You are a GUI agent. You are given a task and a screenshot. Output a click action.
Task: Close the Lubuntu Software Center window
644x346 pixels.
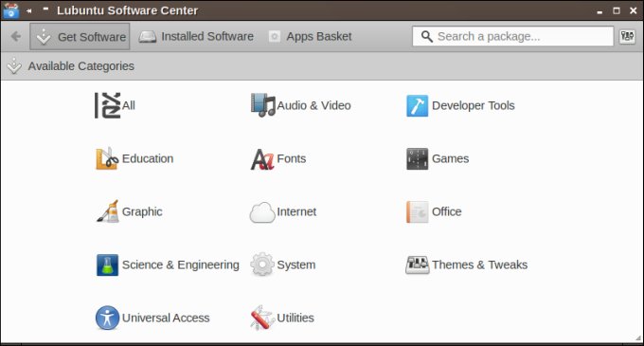pos(633,10)
